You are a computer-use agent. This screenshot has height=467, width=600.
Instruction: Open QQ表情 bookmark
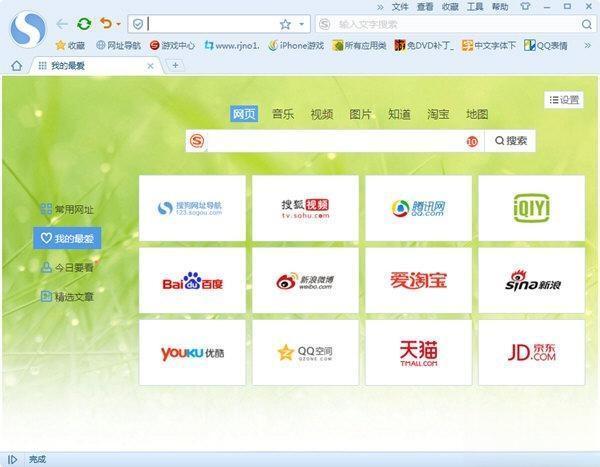[546, 46]
